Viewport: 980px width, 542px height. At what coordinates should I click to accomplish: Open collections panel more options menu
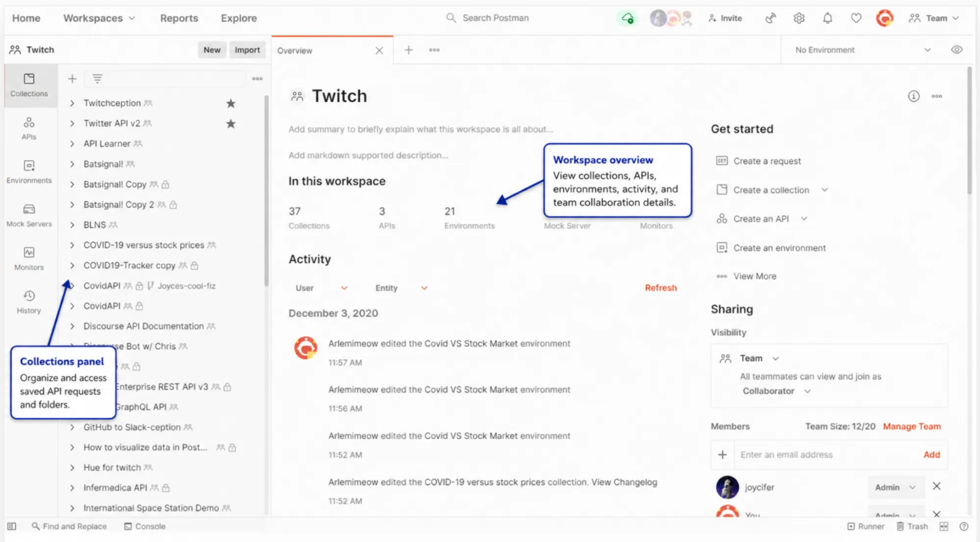point(257,78)
